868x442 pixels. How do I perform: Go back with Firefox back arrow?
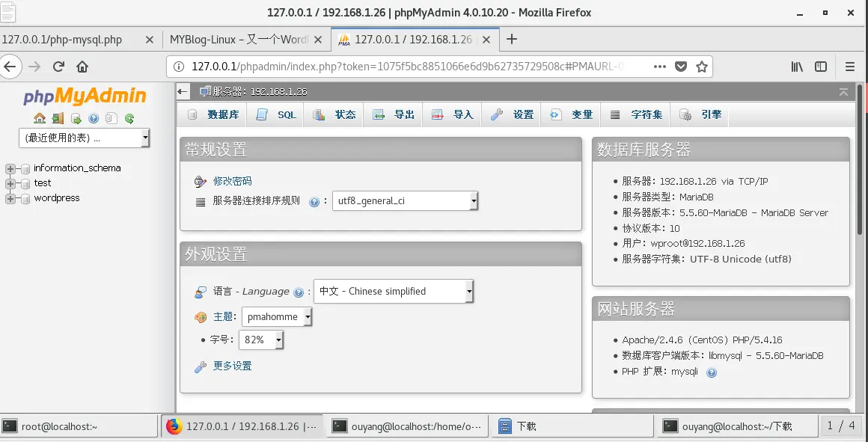pos(10,67)
